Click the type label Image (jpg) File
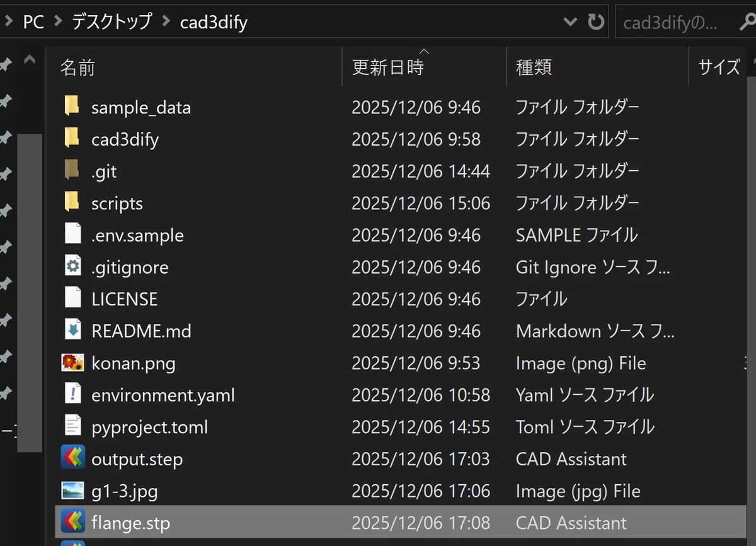 (578, 491)
